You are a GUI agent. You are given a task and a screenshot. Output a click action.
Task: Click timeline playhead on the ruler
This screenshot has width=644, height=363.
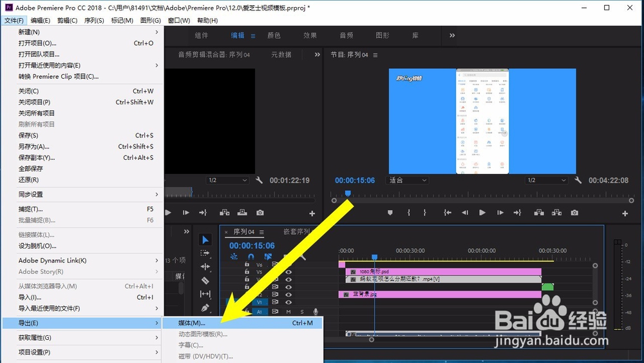375,257
